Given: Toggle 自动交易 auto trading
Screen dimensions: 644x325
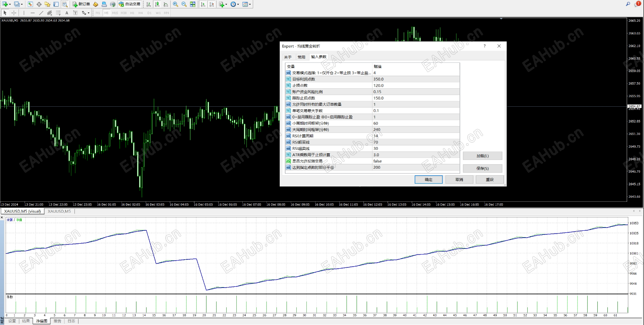Looking at the screenshot, I should point(130,4).
